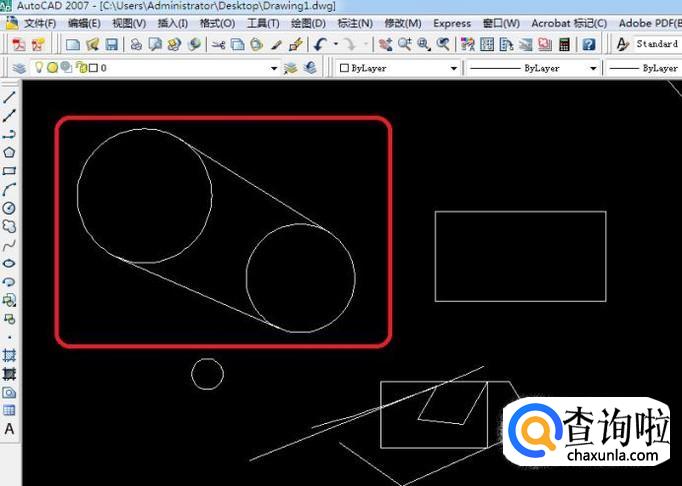Click Make Object's Layer Current
Screen dimensions: 682x486
[x=290, y=68]
